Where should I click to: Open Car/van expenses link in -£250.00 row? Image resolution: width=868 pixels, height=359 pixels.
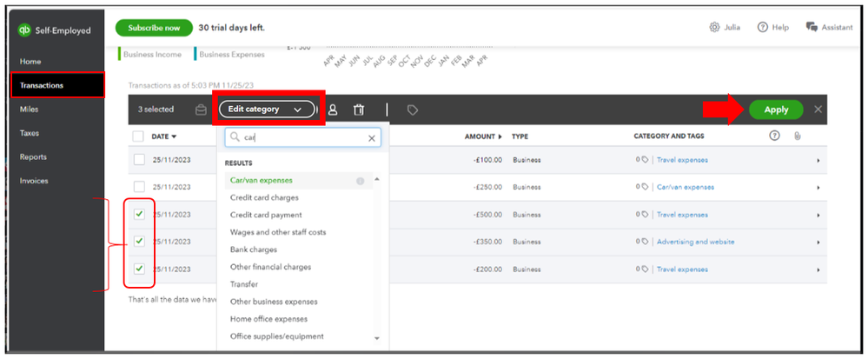click(686, 187)
